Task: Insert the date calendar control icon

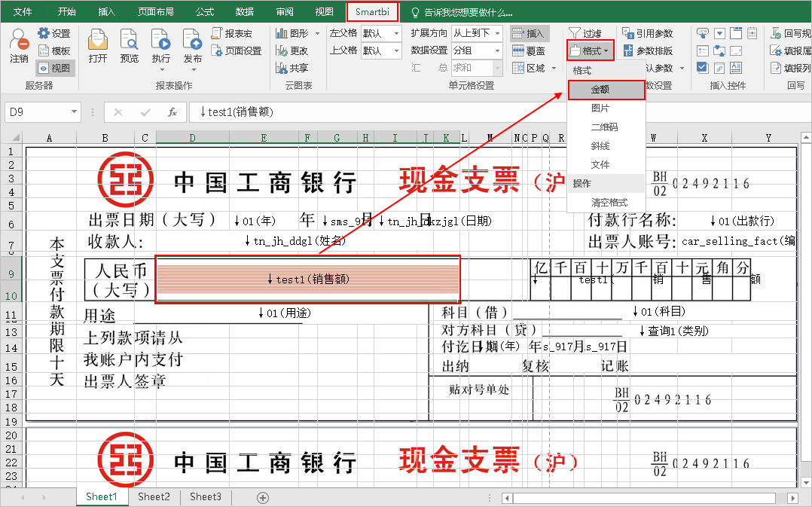Action: click(752, 34)
